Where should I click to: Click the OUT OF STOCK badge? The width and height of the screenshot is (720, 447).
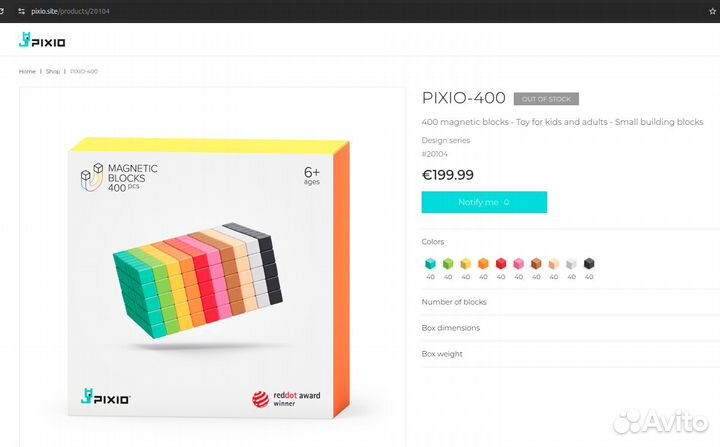(x=546, y=99)
